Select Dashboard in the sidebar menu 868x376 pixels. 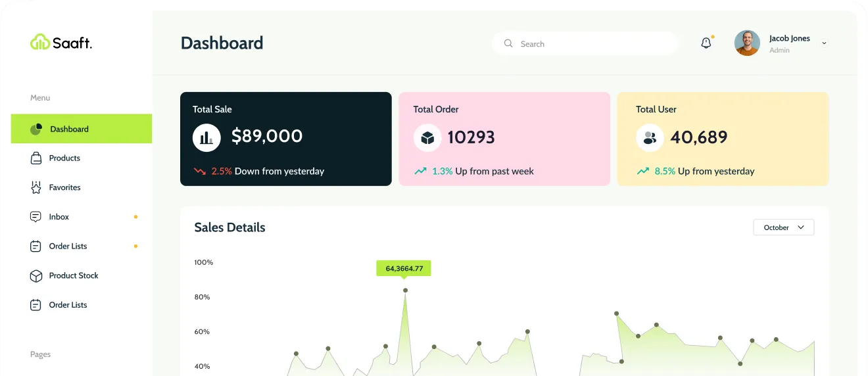click(x=82, y=129)
